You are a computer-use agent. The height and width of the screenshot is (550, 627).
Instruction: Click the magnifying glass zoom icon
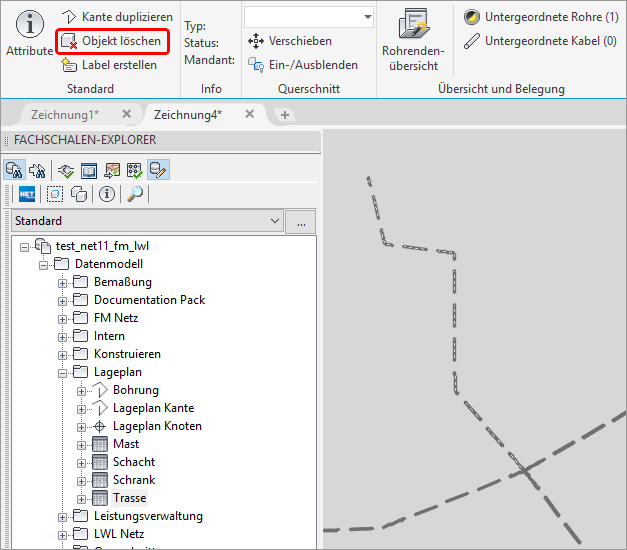pos(135,194)
